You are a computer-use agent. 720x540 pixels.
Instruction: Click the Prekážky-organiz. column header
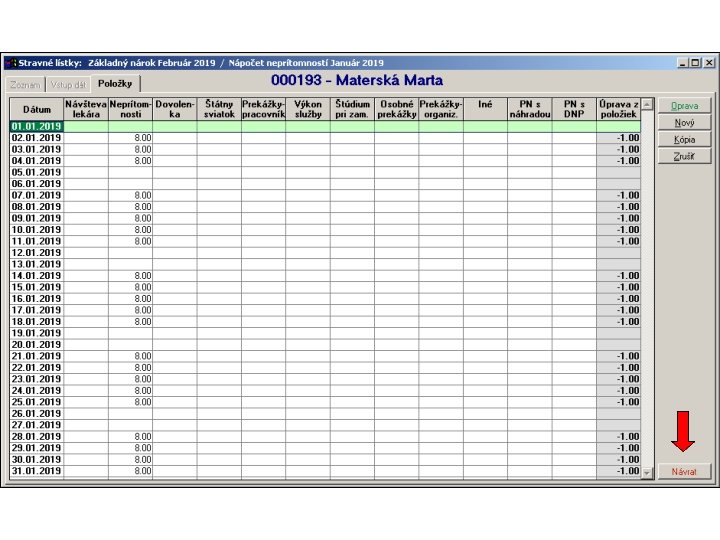pos(441,109)
